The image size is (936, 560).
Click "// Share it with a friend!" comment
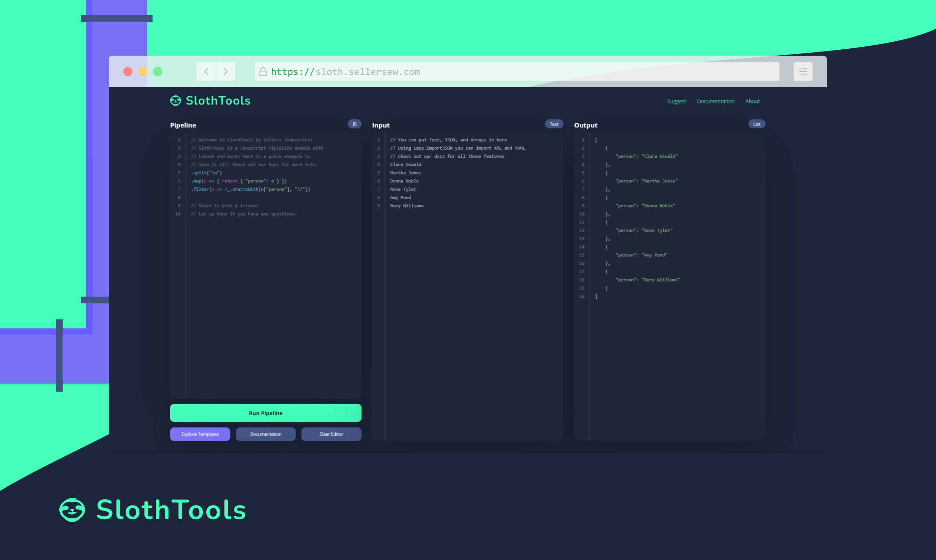(224, 206)
